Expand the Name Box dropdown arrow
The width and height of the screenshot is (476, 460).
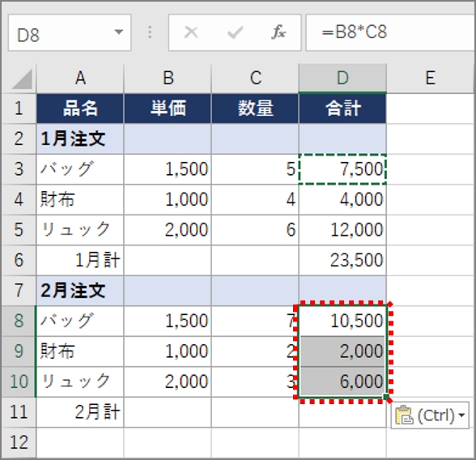click(119, 32)
